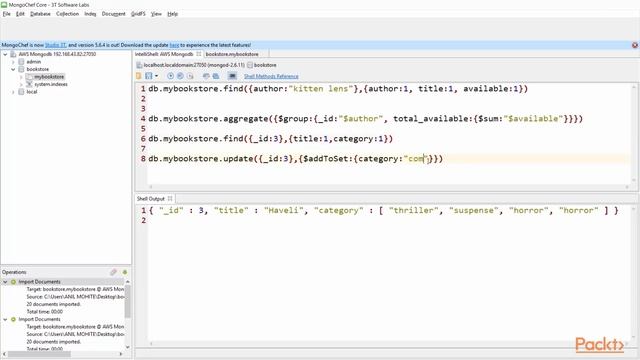The width and height of the screenshot is (640, 360).
Task: Toggle the dark monitor icon in the toolbar
Action: (232, 76)
